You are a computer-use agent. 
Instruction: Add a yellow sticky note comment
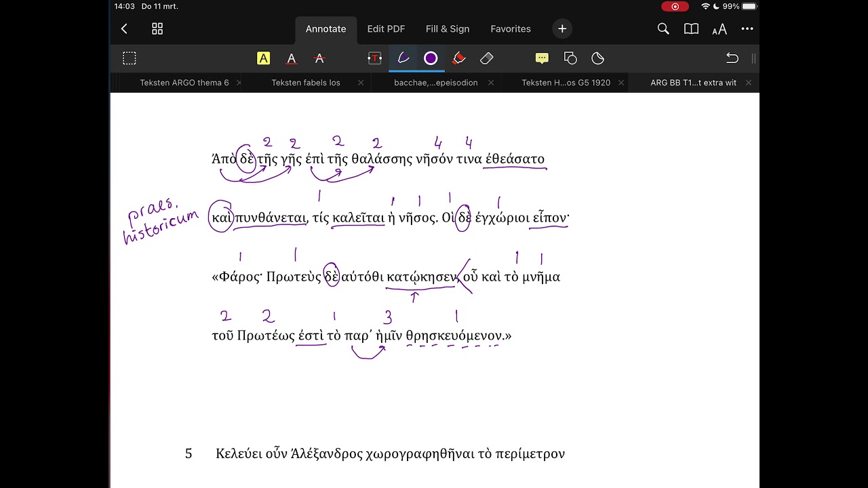[x=542, y=58]
